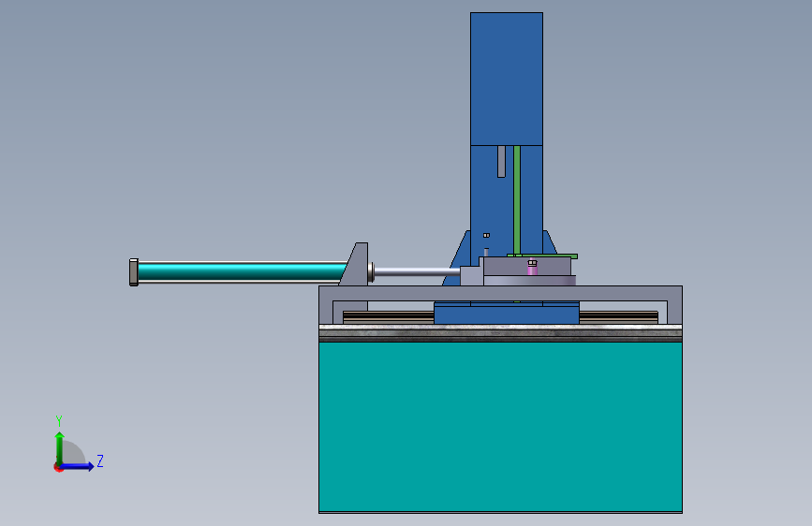Click the gray bridge frame top beam
Screen dimensions: 812x526
tap(500, 293)
